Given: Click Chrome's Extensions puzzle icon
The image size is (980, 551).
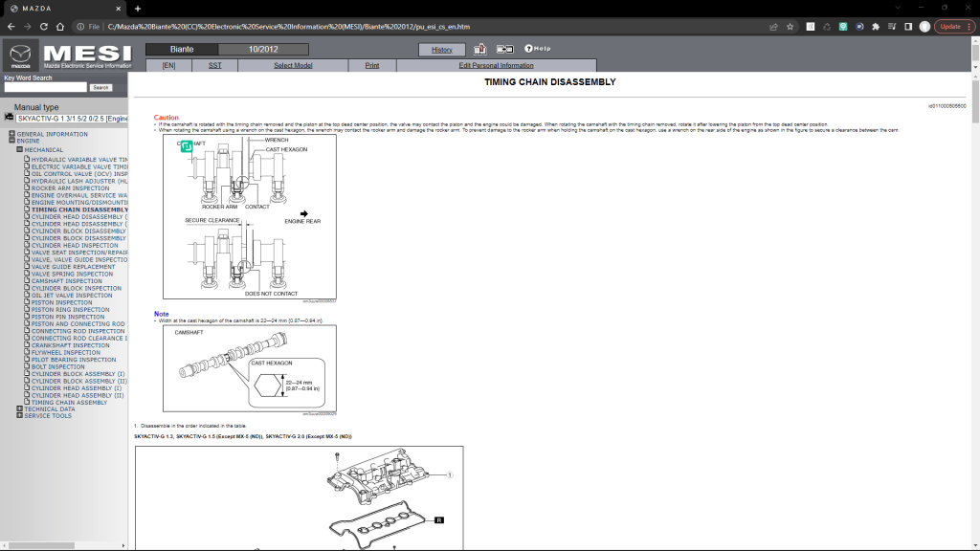Looking at the screenshot, I should pyautogui.click(x=874, y=27).
